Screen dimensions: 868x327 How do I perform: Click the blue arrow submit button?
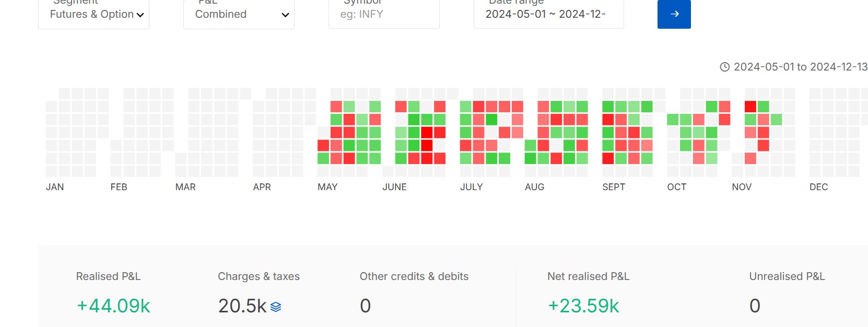pos(674,14)
